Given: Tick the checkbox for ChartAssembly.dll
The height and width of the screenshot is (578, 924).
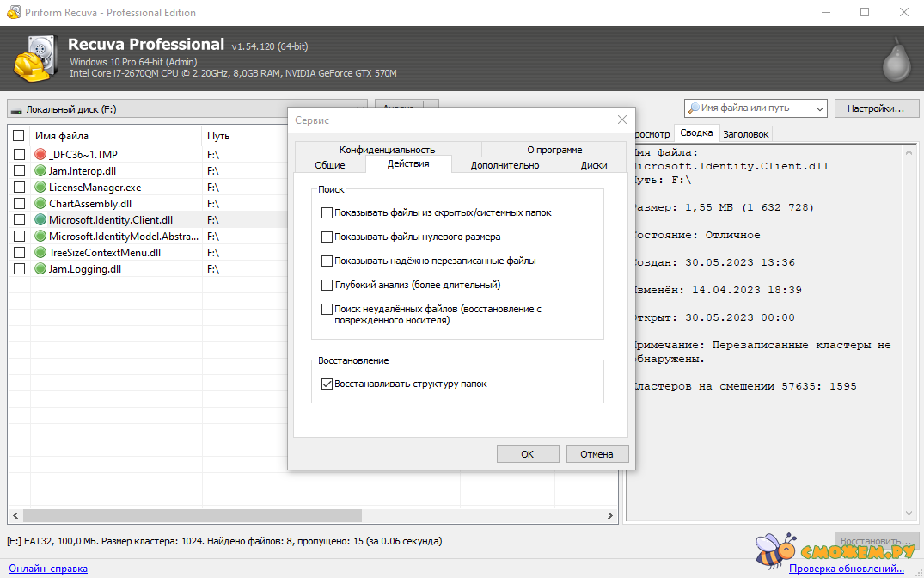Looking at the screenshot, I should [19, 204].
